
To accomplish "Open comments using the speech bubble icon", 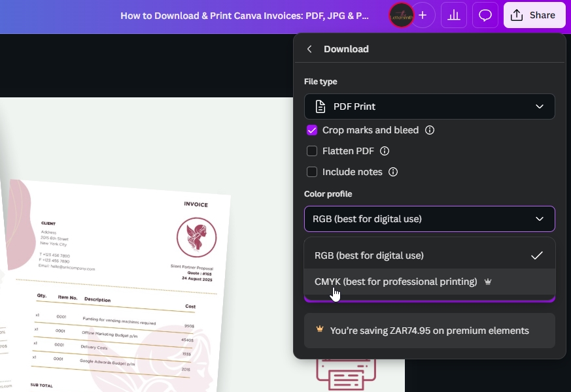I will (x=485, y=15).
